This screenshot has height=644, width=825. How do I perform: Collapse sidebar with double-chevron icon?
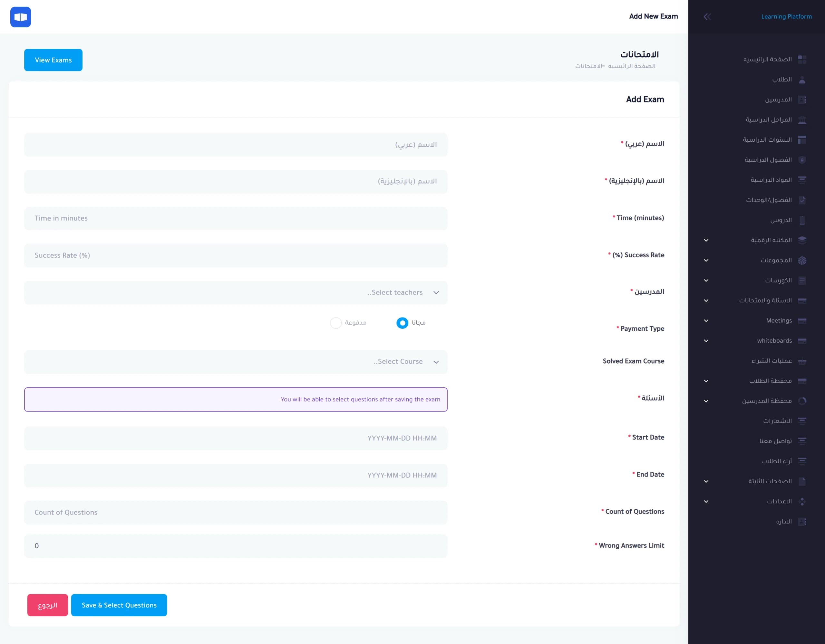[x=707, y=17]
